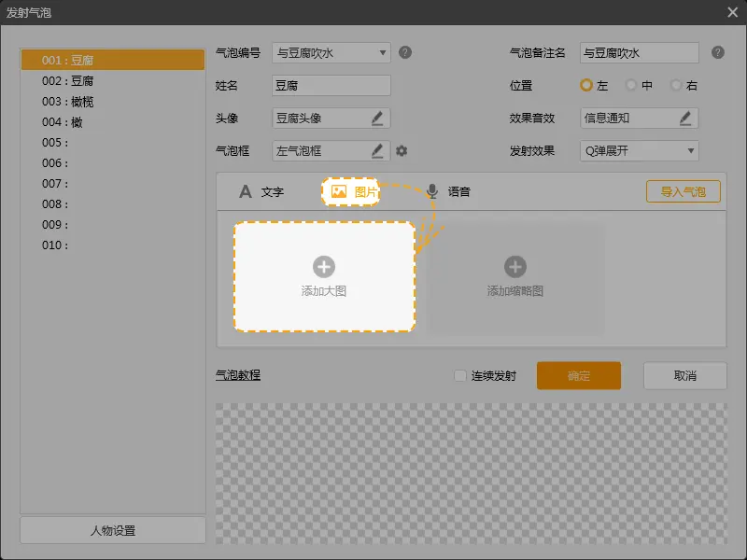Select list item 003 : 橄榄

click(x=67, y=102)
